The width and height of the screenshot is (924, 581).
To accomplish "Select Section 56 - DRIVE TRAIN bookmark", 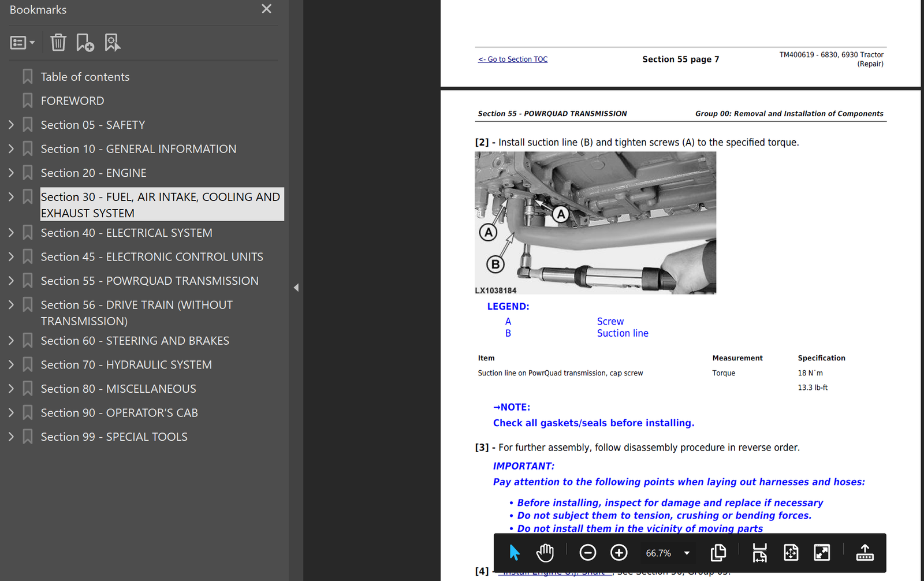I will [x=137, y=313].
